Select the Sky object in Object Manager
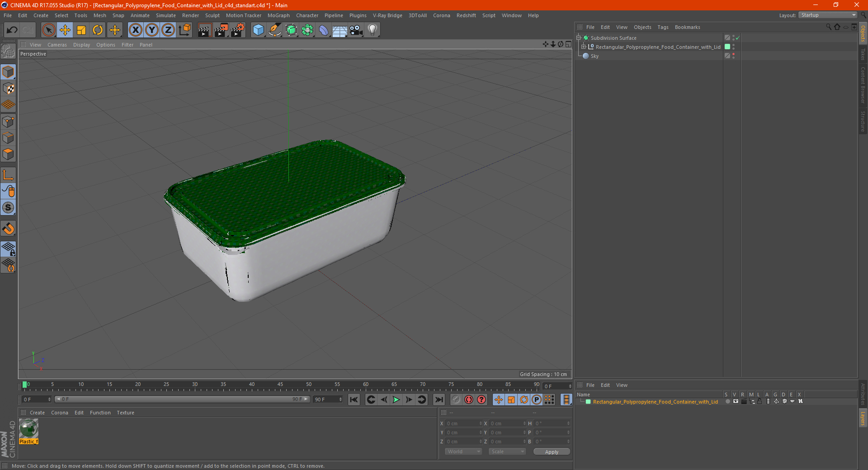 point(594,56)
